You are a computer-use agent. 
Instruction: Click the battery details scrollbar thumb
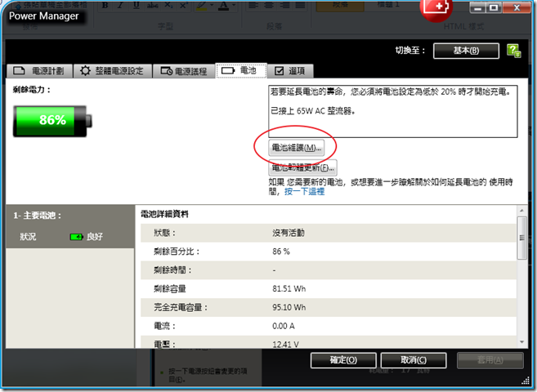tap(521, 238)
